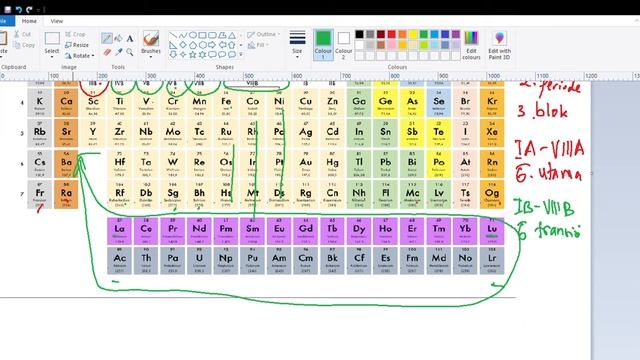Select the Magnifier tool
The image size is (640, 360).
(130, 52)
